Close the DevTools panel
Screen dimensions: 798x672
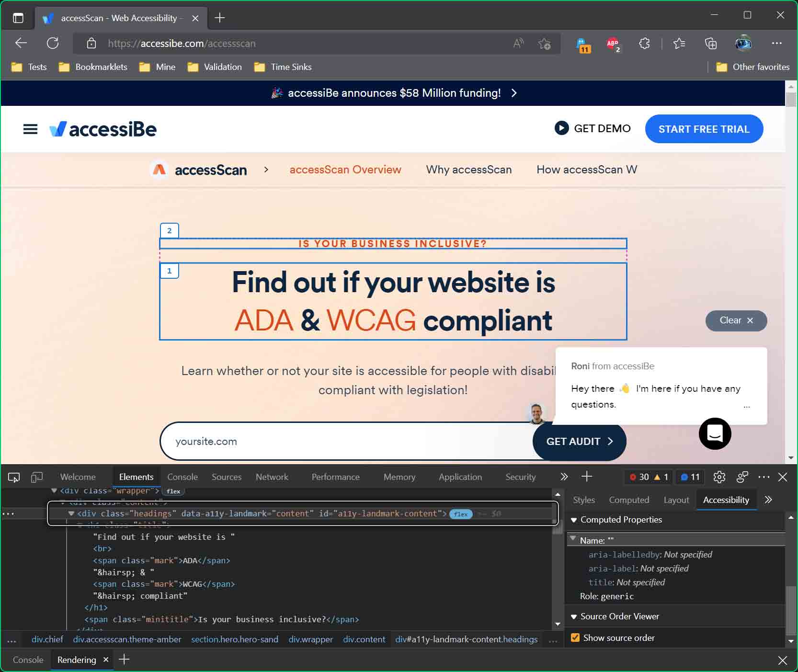783,477
